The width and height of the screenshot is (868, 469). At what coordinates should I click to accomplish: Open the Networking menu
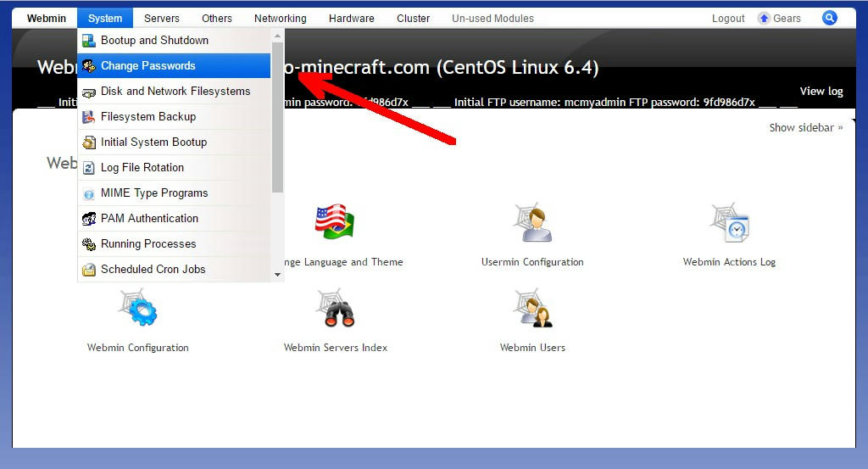280,19
